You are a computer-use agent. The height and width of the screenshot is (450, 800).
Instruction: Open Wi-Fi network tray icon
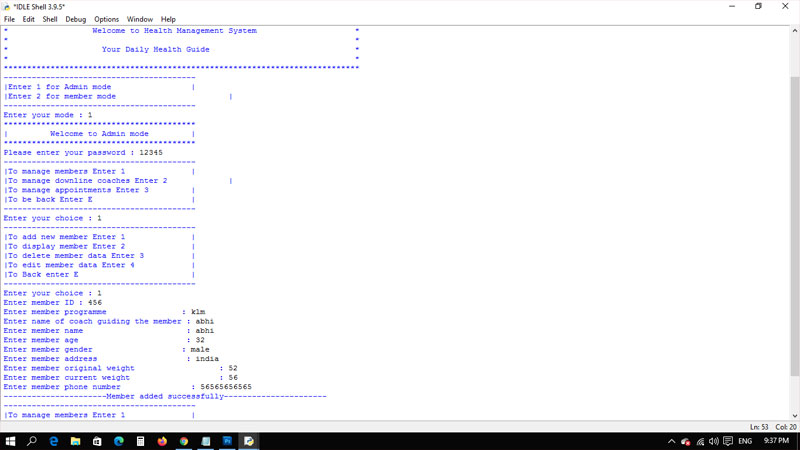point(700,441)
